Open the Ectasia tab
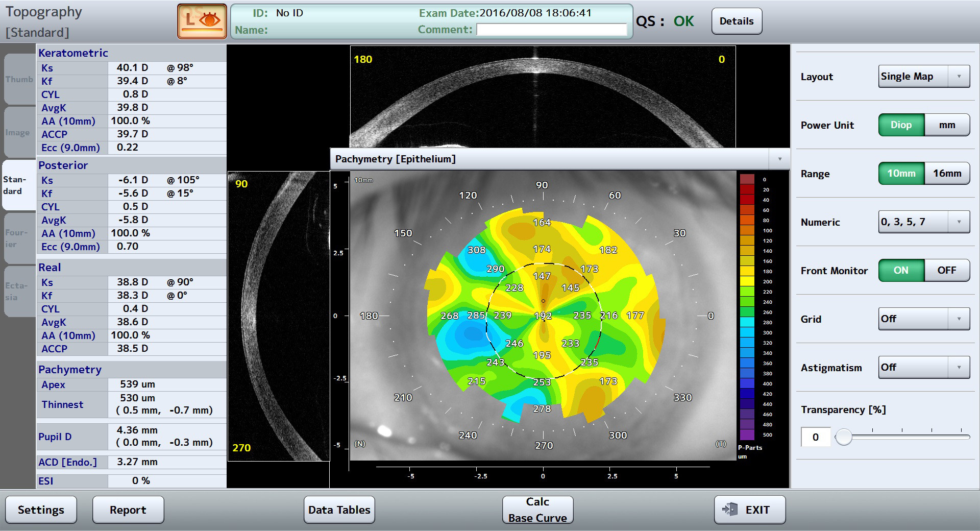This screenshot has height=531, width=980. pos(19,292)
